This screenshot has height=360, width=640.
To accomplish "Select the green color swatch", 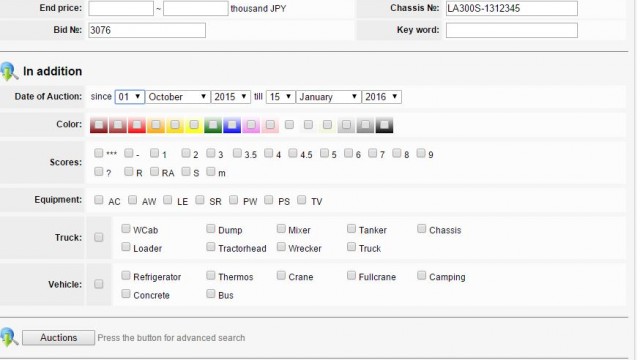I will [x=213, y=125].
